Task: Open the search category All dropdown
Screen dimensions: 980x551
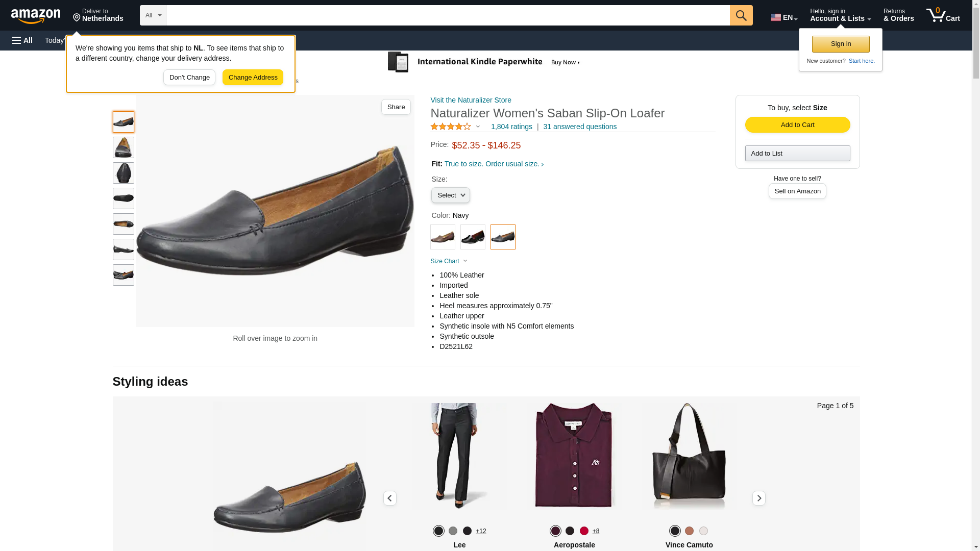Action: point(153,15)
